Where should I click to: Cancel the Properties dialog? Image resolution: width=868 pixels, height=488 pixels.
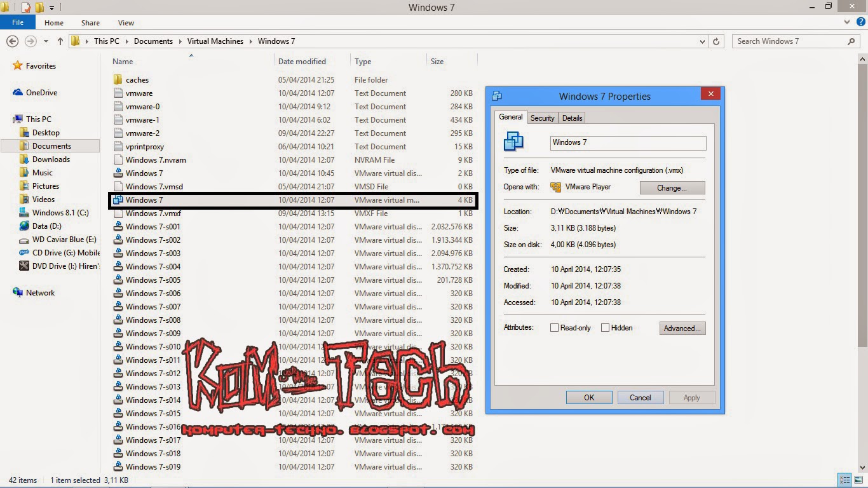coord(641,398)
